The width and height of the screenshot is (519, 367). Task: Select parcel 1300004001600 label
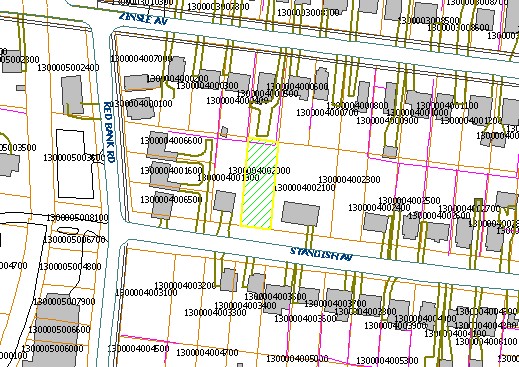tap(171, 171)
